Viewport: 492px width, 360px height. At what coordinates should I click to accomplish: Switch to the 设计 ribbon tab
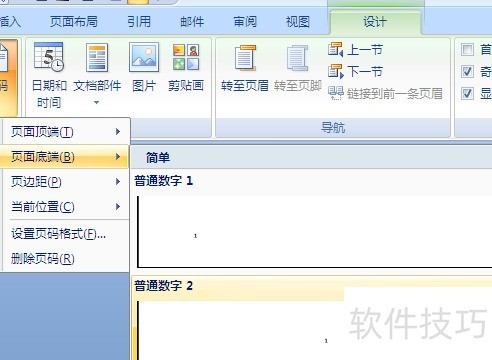pos(375,22)
